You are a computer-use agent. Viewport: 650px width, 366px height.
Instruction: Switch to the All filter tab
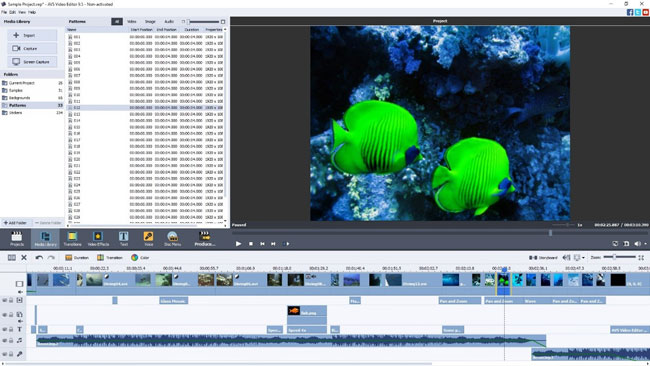117,22
